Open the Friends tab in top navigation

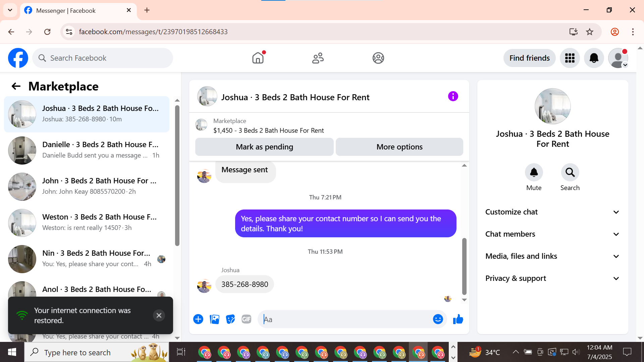coord(318,58)
